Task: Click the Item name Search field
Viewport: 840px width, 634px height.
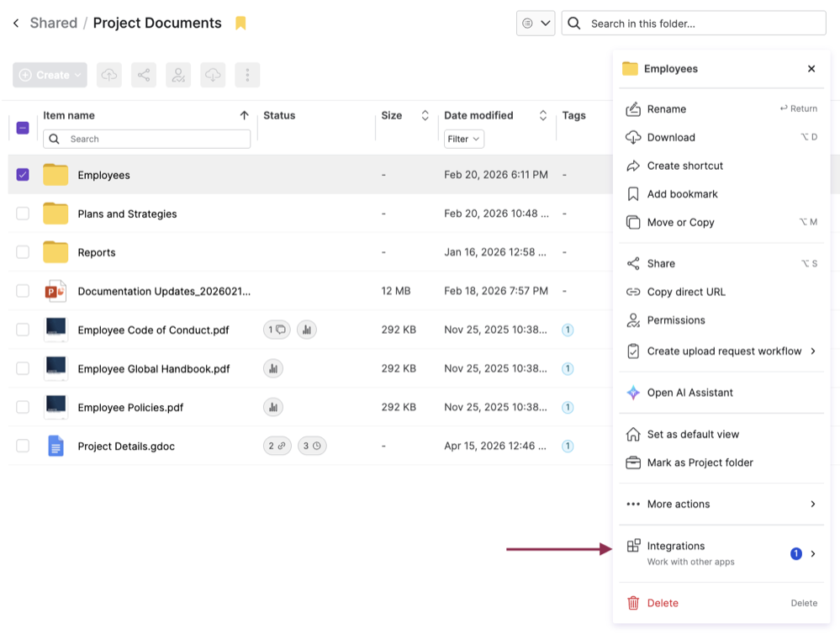Action: pyautogui.click(x=147, y=139)
